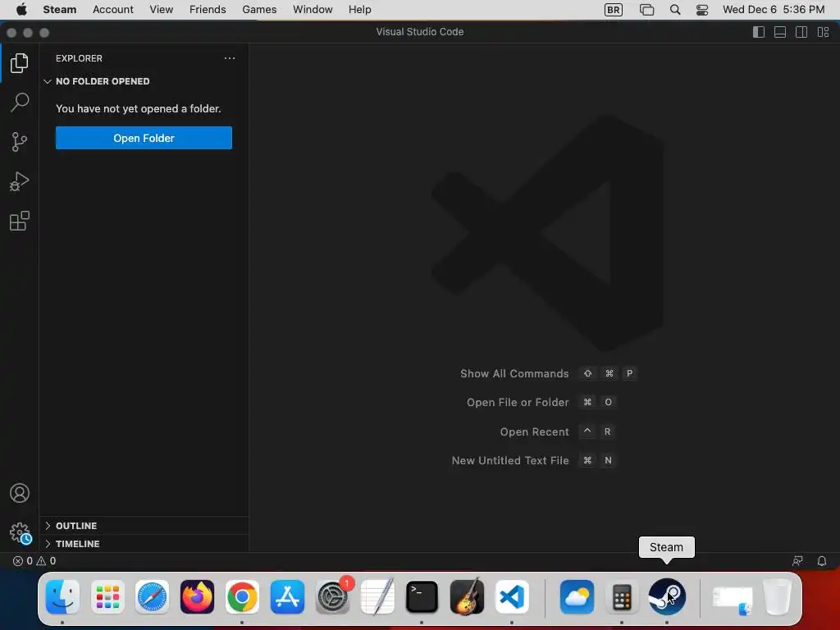Open the Steam menu in menu bar

pyautogui.click(x=59, y=10)
